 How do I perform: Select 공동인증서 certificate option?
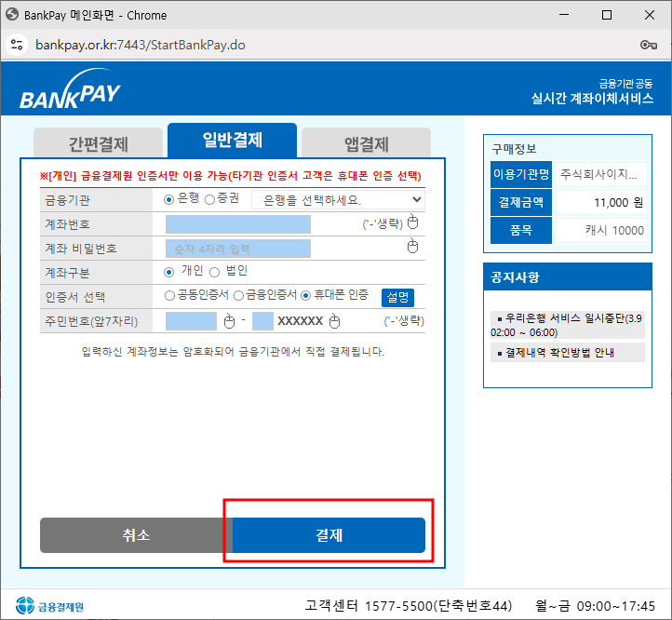coord(169,296)
